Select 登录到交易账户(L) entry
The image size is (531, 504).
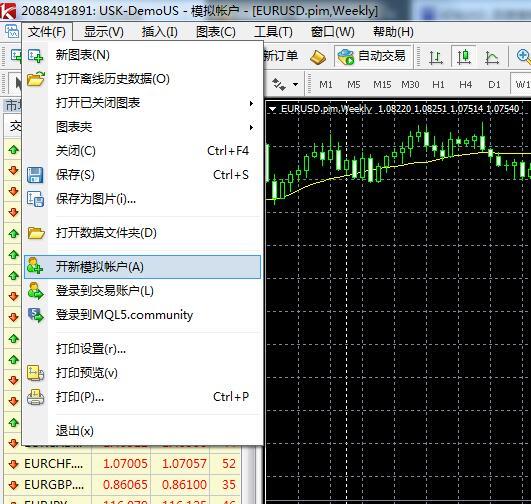pyautogui.click(x=142, y=291)
